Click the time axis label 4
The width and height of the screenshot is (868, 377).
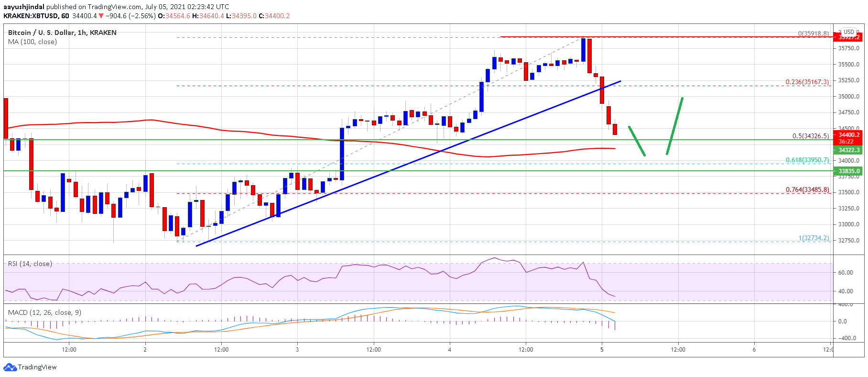tap(449, 349)
